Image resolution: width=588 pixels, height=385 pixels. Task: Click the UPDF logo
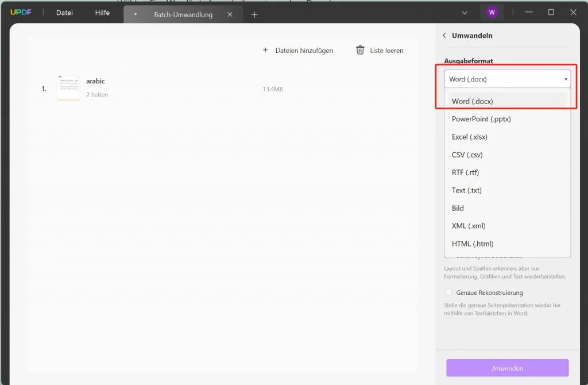[21, 13]
